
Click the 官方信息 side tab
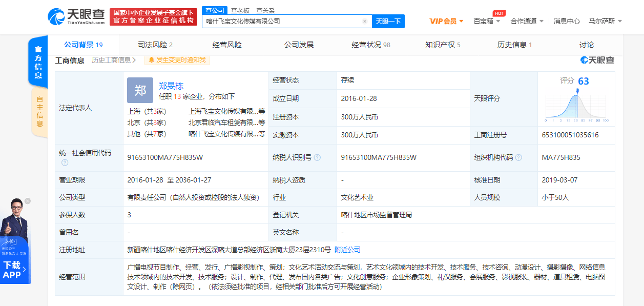pyautogui.click(x=38, y=62)
